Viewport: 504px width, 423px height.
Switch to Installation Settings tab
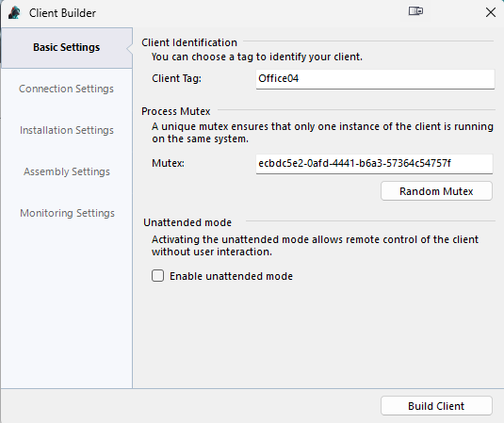(x=67, y=130)
